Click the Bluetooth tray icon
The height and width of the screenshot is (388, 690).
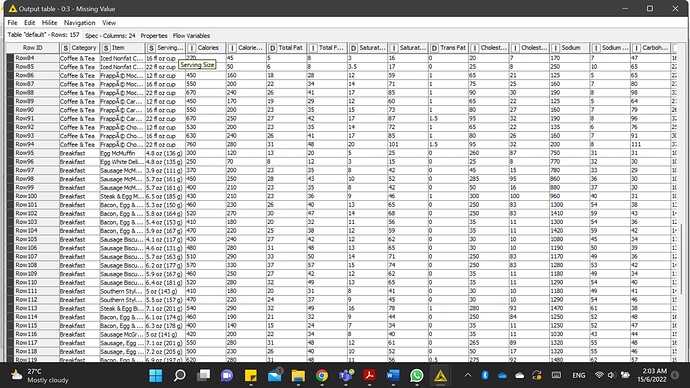tap(485, 375)
